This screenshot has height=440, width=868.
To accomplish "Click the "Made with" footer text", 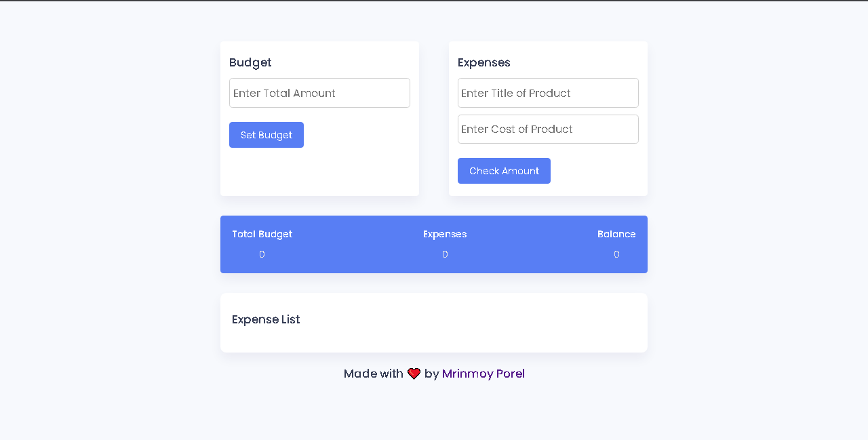I will [x=374, y=374].
